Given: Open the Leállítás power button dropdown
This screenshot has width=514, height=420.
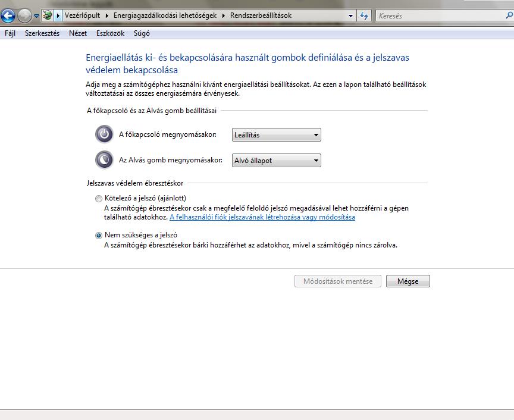Looking at the screenshot, I should click(277, 135).
